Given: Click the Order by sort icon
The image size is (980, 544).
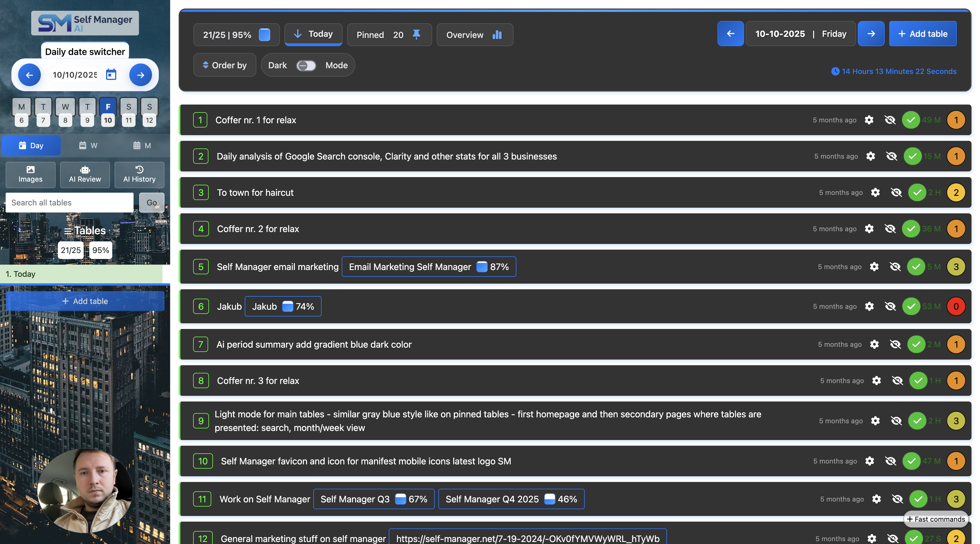Looking at the screenshot, I should (206, 65).
